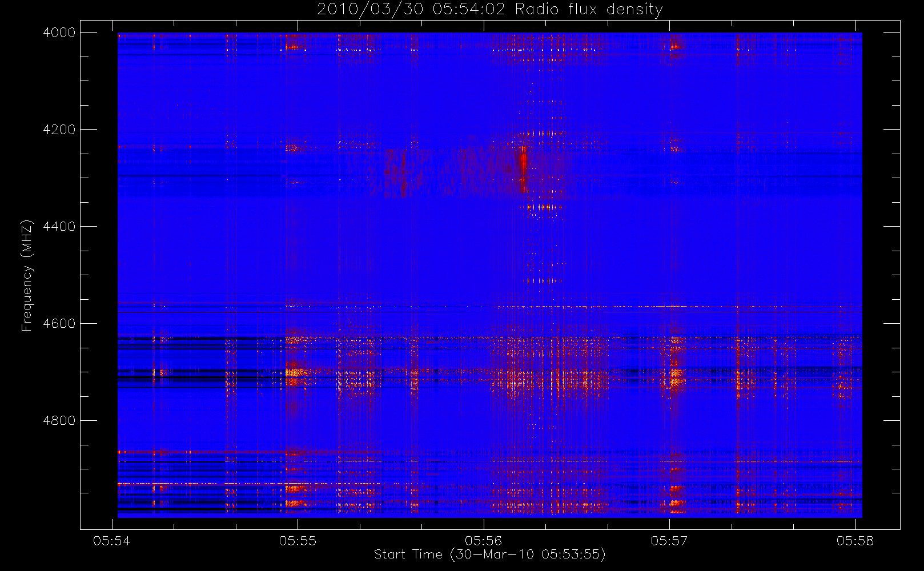Click the 05:57 time tick label

[669, 541]
